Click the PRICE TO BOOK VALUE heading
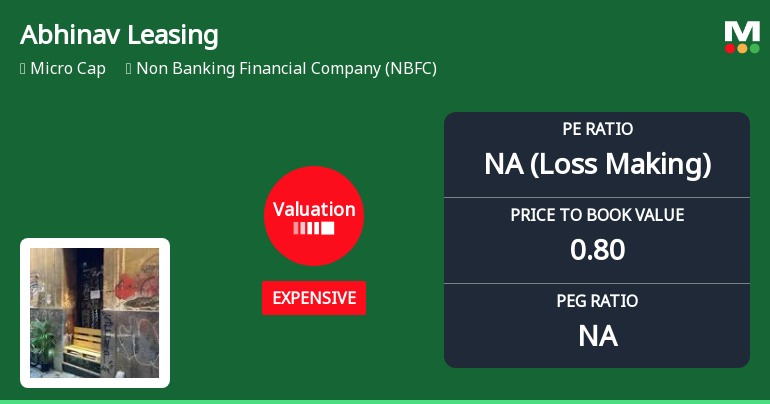The image size is (770, 404). coord(597,215)
